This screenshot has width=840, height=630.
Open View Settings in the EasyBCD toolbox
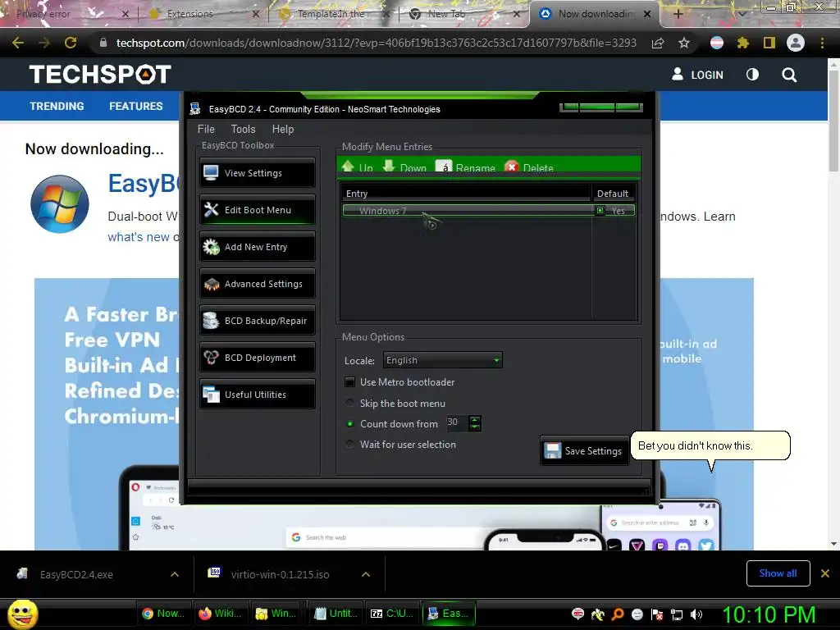click(x=258, y=172)
